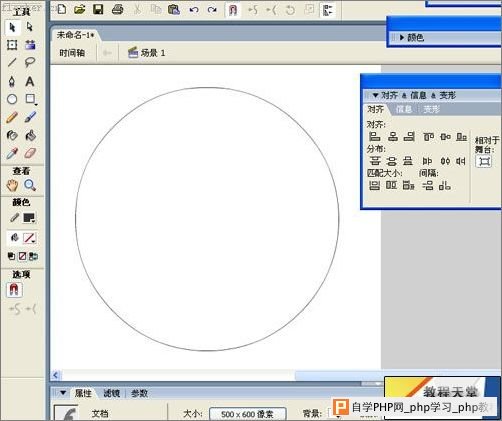Click Distribute left edge in 分布 row
This screenshot has height=421, width=502.
click(427, 161)
